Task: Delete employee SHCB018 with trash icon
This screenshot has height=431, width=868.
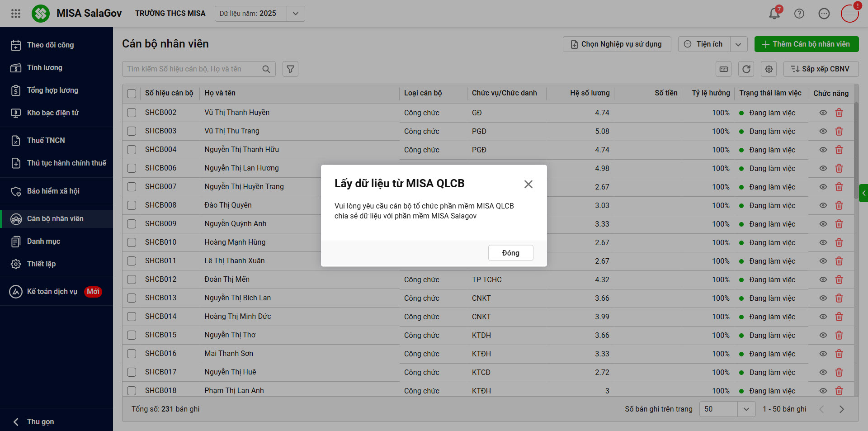Action: click(x=839, y=391)
